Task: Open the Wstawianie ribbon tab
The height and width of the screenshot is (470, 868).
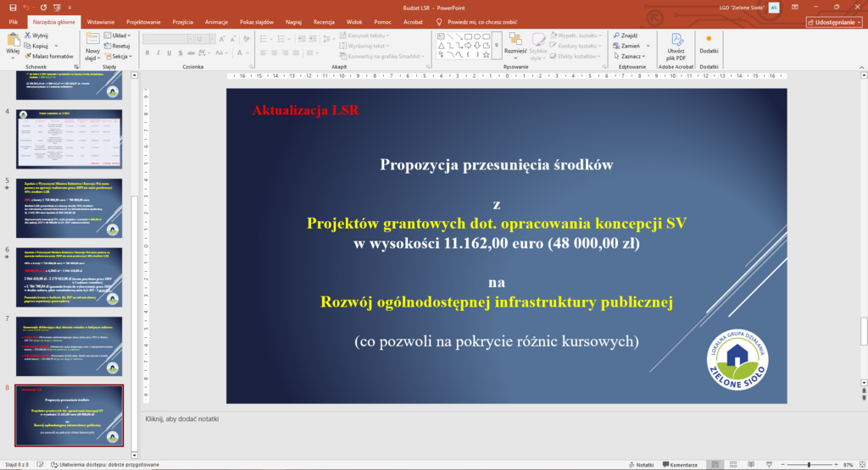Action: click(x=101, y=21)
